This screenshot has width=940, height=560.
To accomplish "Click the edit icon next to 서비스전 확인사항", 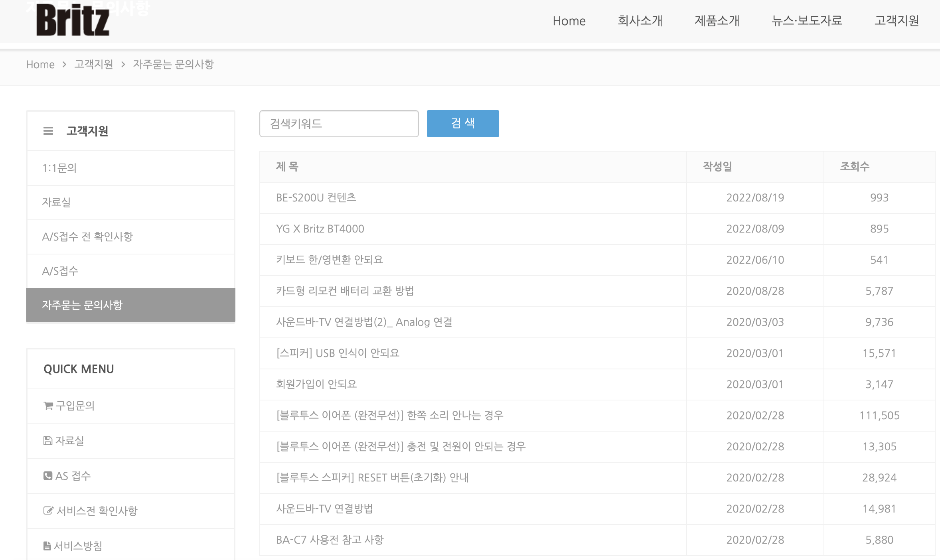I will tap(48, 511).
